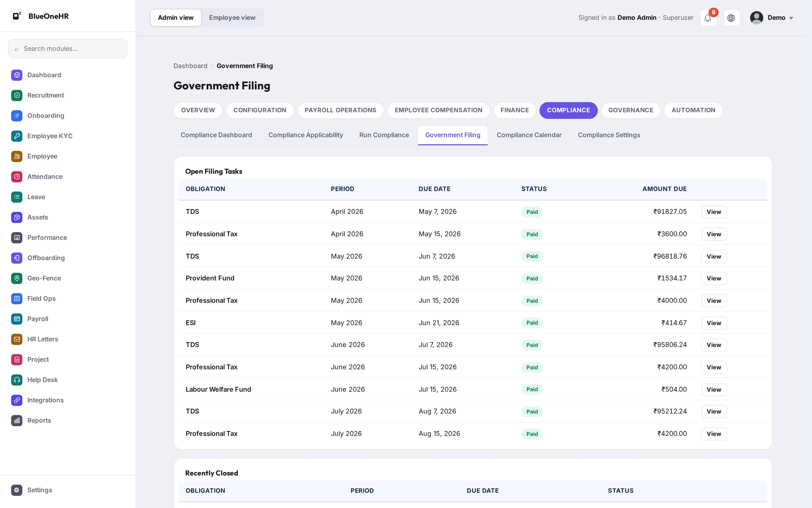812x508 pixels.
Task: Open the Compliance Settings sub-tab
Action: [x=609, y=135]
